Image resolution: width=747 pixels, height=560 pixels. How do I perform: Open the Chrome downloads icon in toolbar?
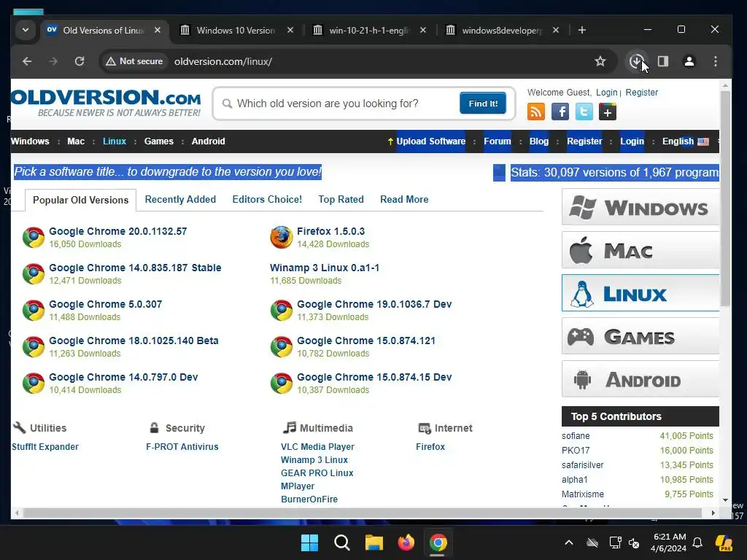[636, 61]
